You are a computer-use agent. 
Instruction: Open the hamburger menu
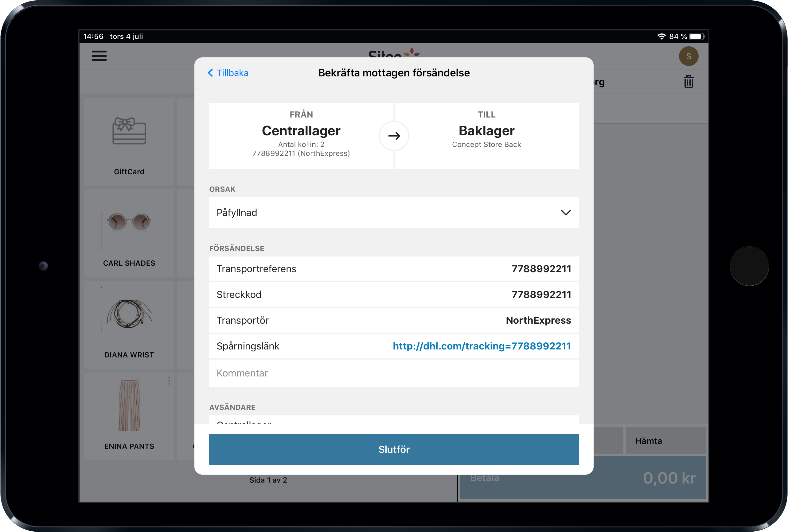(99, 56)
